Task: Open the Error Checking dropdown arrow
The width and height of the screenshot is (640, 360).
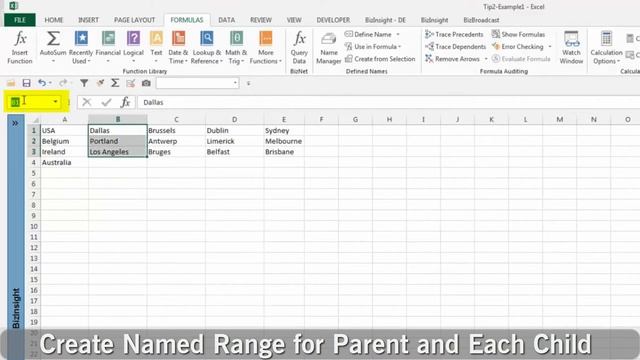Action: coord(550,47)
